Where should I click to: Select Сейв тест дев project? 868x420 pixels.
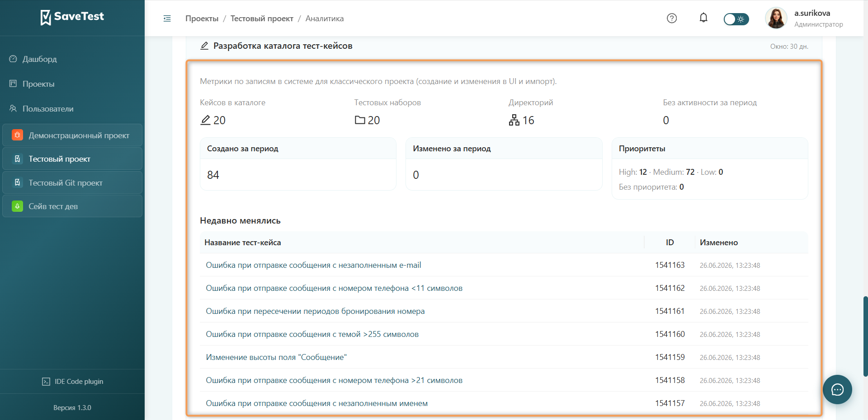click(x=72, y=206)
